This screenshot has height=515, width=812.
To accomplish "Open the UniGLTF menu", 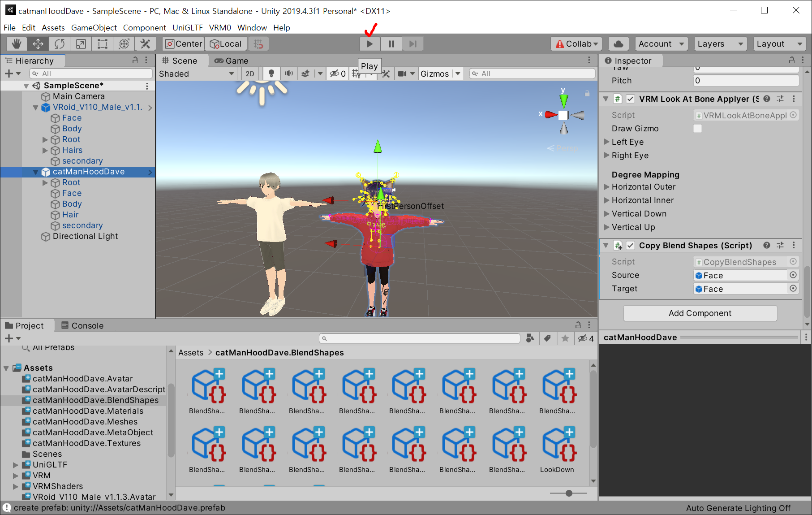I will 188,27.
